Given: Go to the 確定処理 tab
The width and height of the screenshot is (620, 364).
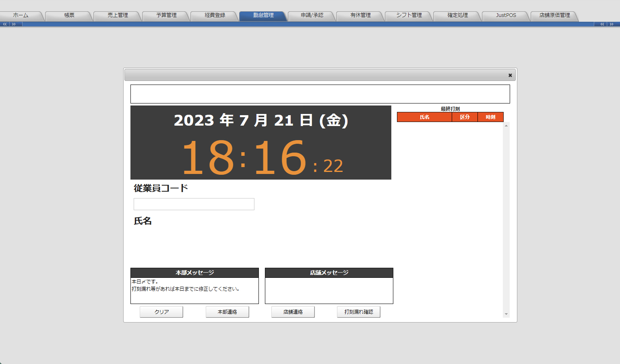Looking at the screenshot, I should pos(457,15).
